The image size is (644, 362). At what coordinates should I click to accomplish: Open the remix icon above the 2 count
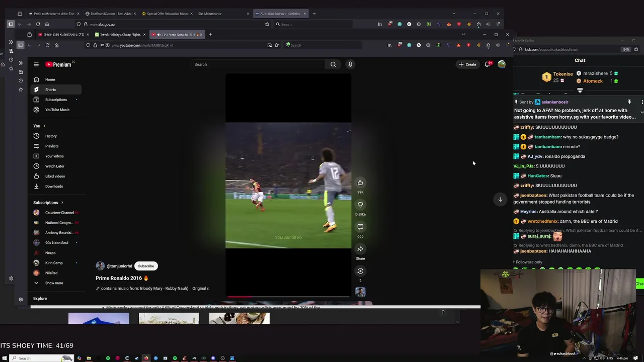coord(360,271)
